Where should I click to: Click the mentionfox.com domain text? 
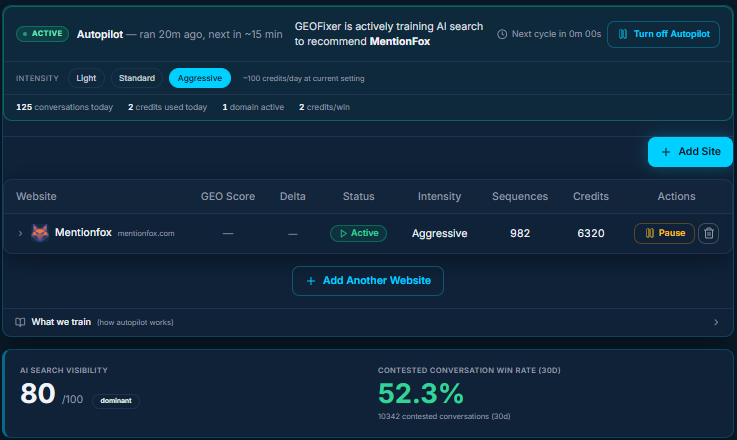(x=146, y=234)
